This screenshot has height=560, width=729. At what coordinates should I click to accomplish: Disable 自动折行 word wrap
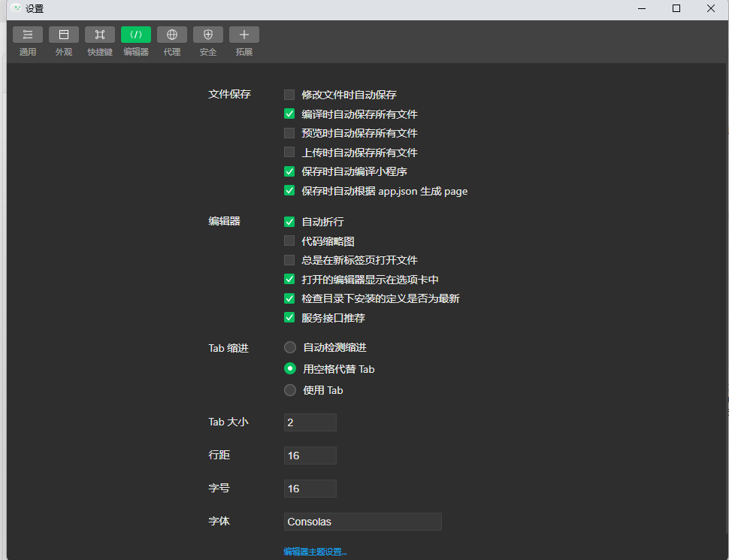(x=289, y=222)
